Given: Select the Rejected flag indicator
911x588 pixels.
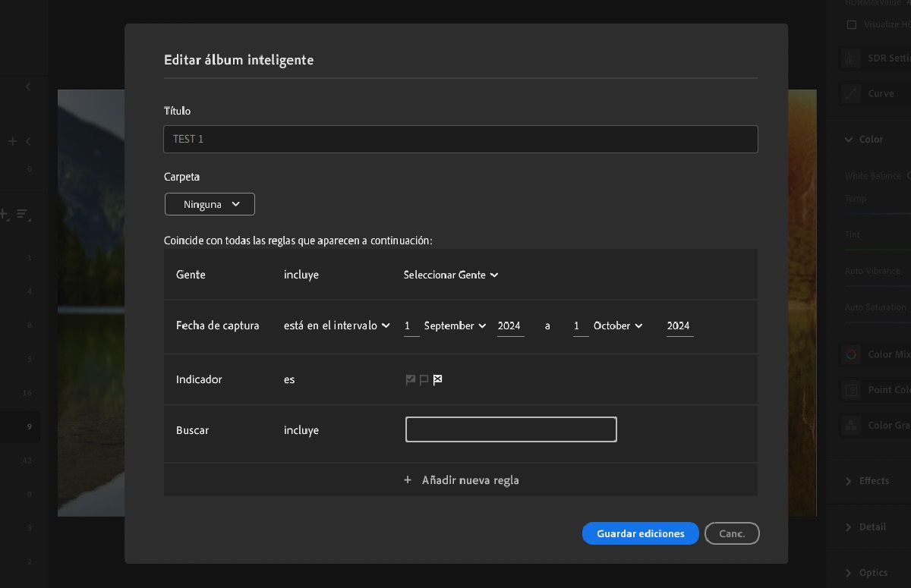Looking at the screenshot, I should (x=437, y=379).
